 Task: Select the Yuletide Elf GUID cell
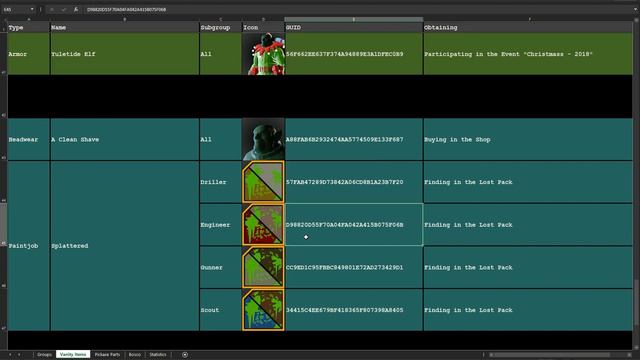pos(354,54)
